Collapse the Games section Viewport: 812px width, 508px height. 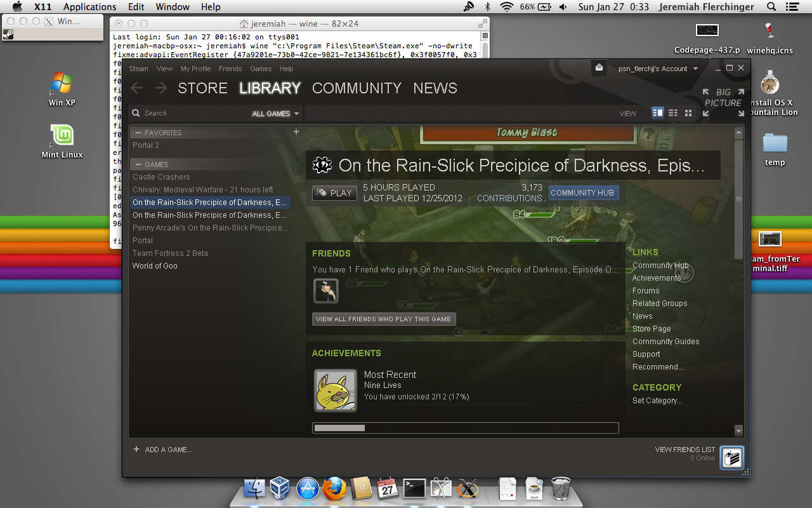pyautogui.click(x=138, y=164)
